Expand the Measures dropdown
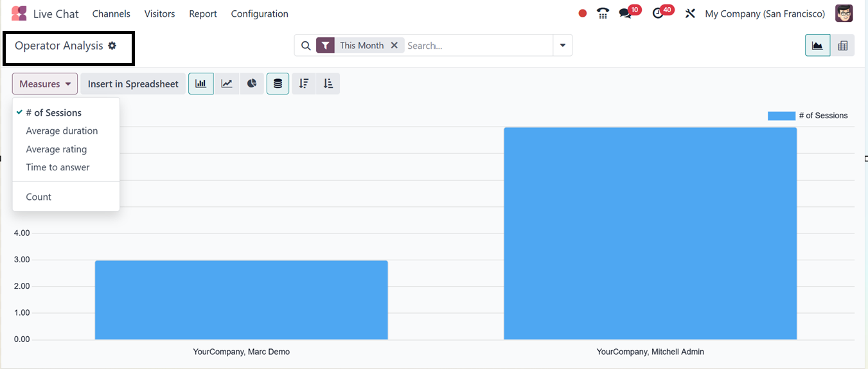The height and width of the screenshot is (369, 868). coord(45,84)
